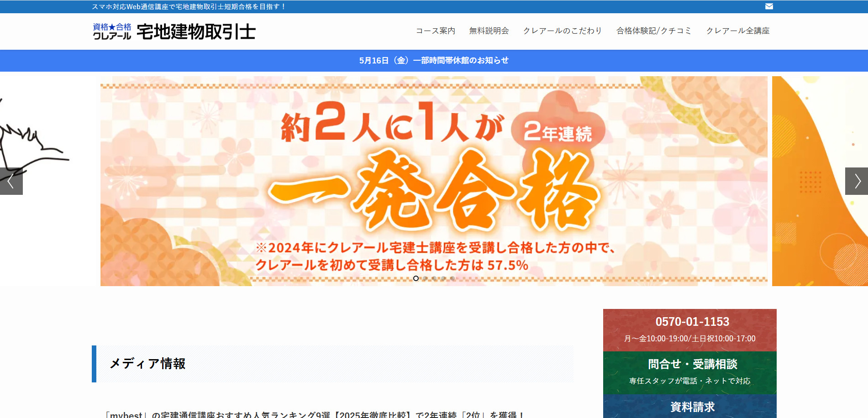Image resolution: width=868 pixels, height=418 pixels.
Task: Go to the fourth carousel dot
Action: 443,278
